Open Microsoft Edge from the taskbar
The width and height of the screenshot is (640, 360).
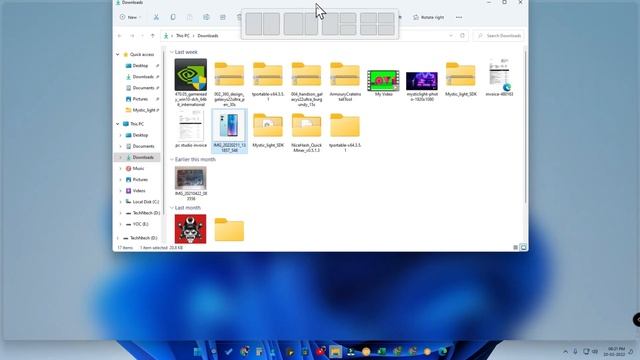[x=443, y=351]
